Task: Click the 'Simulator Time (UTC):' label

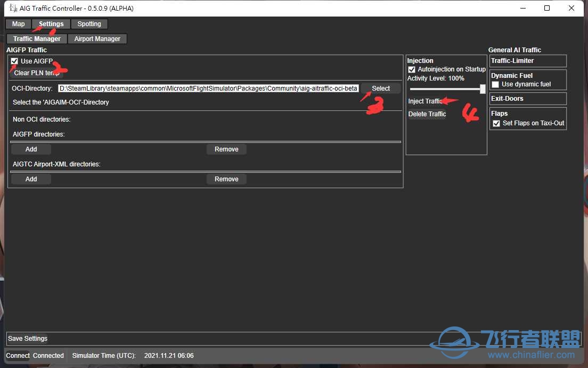Action: pyautogui.click(x=104, y=356)
